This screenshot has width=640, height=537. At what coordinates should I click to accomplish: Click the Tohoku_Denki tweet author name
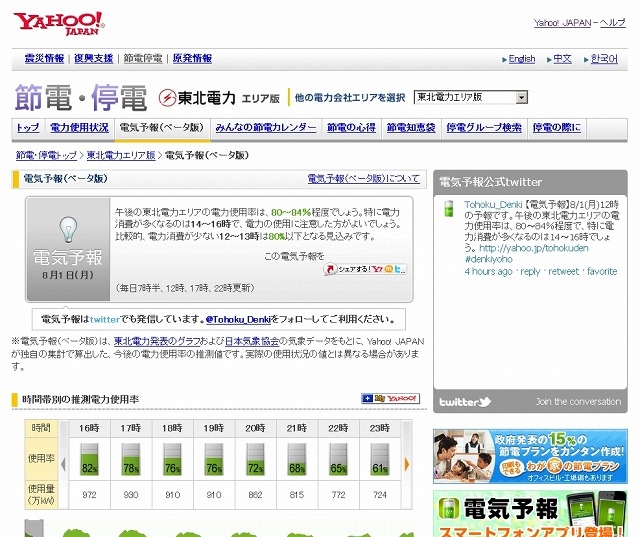pos(493,204)
